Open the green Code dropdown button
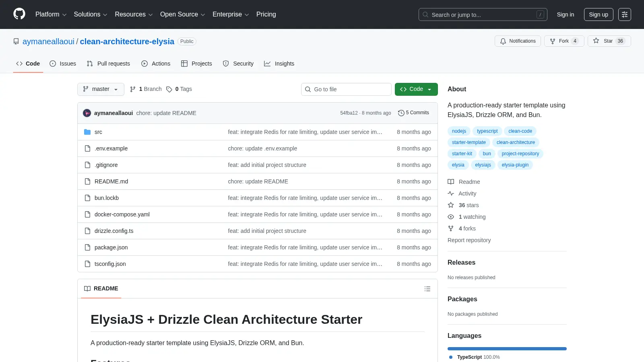Image resolution: width=644 pixels, height=362 pixels. pyautogui.click(x=416, y=89)
